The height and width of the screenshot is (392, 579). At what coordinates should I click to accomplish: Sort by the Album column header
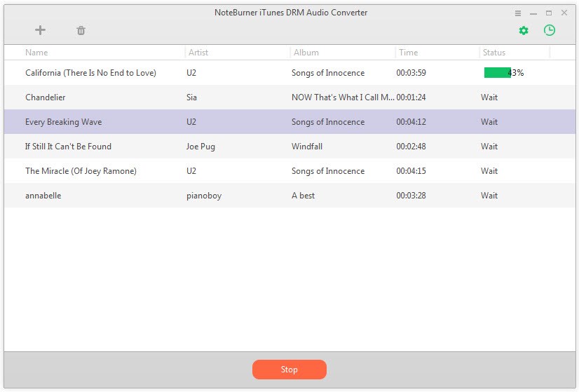point(306,53)
